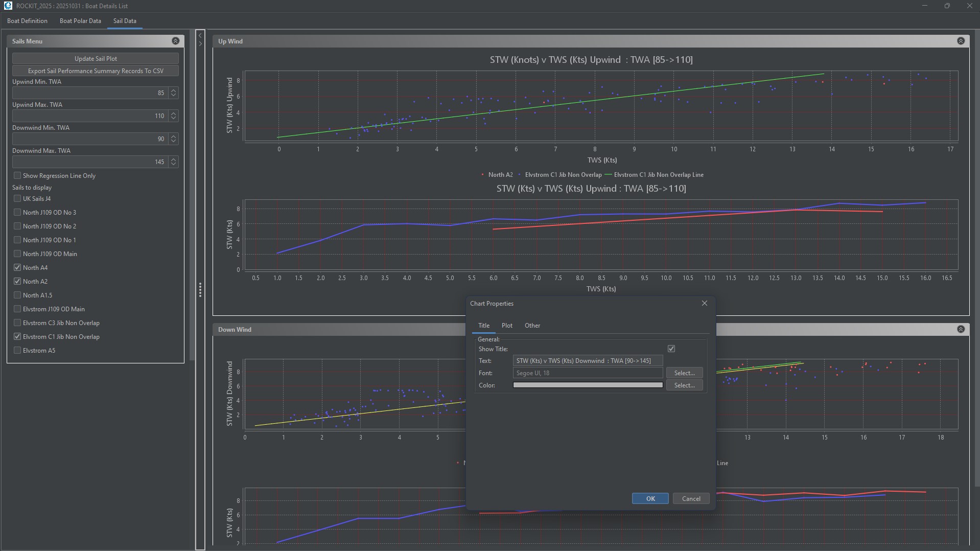The height and width of the screenshot is (551, 980).
Task: Adjust Upwind Min. TWA spinner arrows
Action: [174, 93]
